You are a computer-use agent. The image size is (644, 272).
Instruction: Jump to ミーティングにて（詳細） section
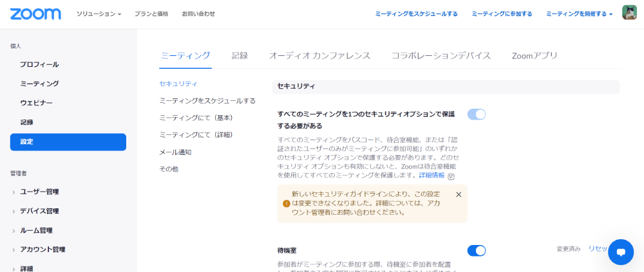pos(196,134)
